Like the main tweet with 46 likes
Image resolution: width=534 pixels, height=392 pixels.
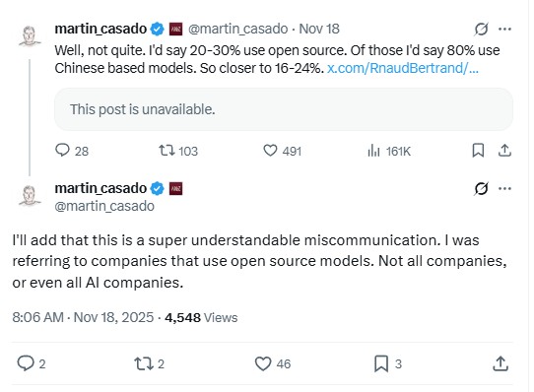point(273,363)
